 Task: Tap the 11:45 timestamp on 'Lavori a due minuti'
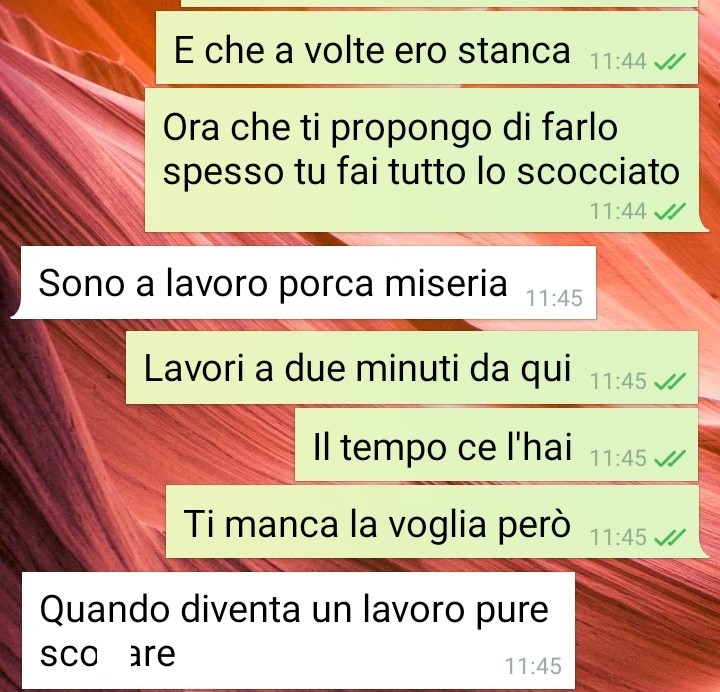coord(618,381)
